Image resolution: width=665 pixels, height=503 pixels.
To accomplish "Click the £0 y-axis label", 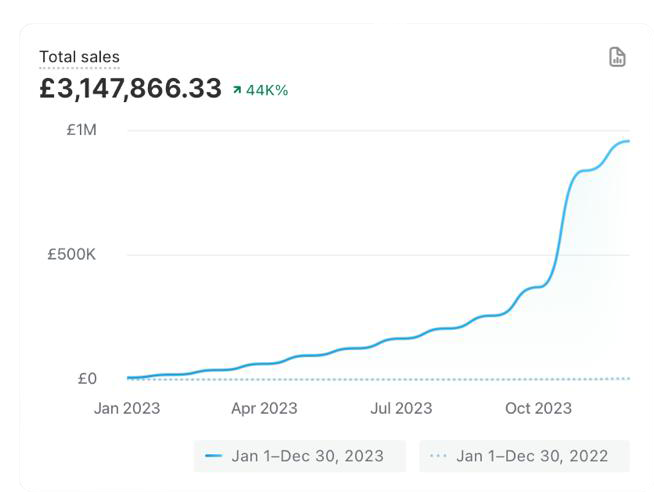I will (86, 378).
